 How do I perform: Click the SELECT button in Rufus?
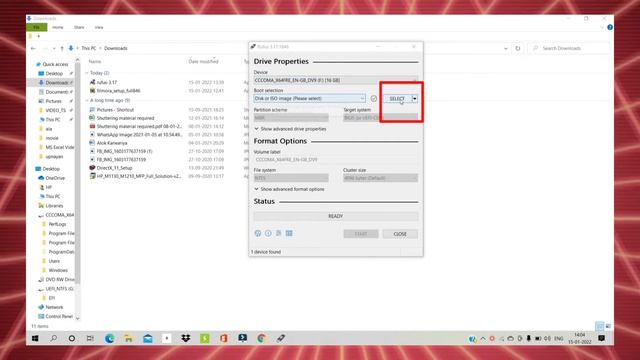tap(397, 98)
